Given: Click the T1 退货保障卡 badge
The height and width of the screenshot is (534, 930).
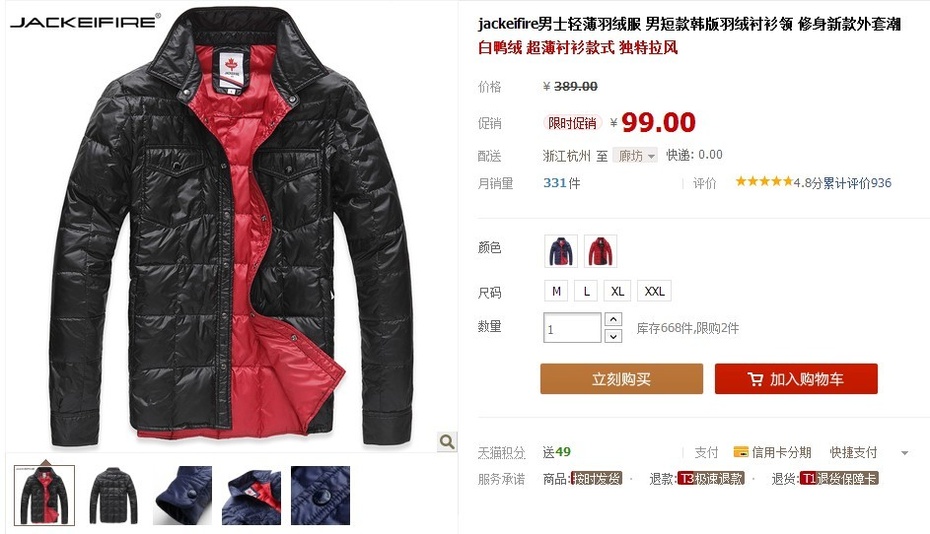Looking at the screenshot, I should click(839, 479).
